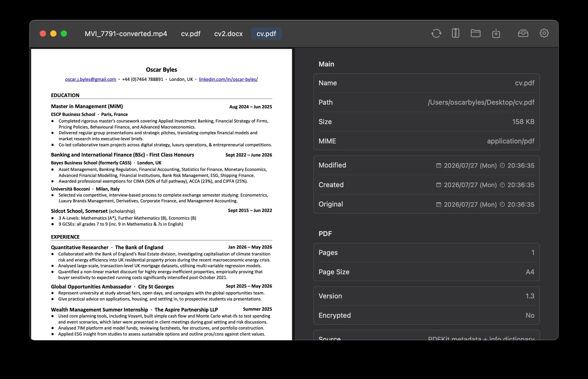This screenshot has height=379, width=588.
Task: Click the Path label
Action: (325, 102)
